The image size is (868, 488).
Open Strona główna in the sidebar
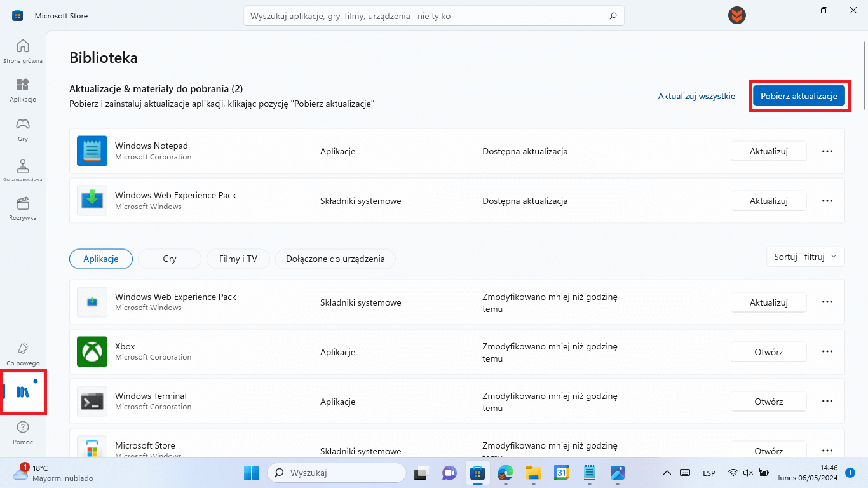pyautogui.click(x=23, y=51)
